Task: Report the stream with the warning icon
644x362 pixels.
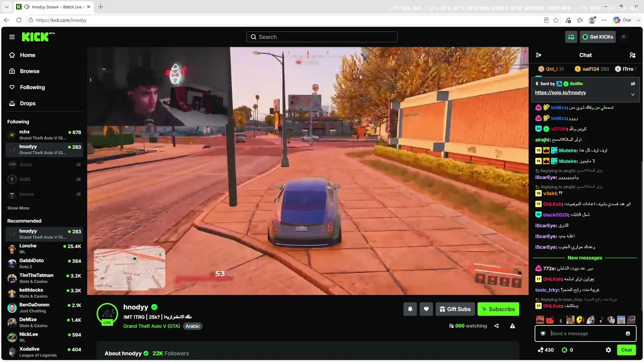Action: pos(512,326)
